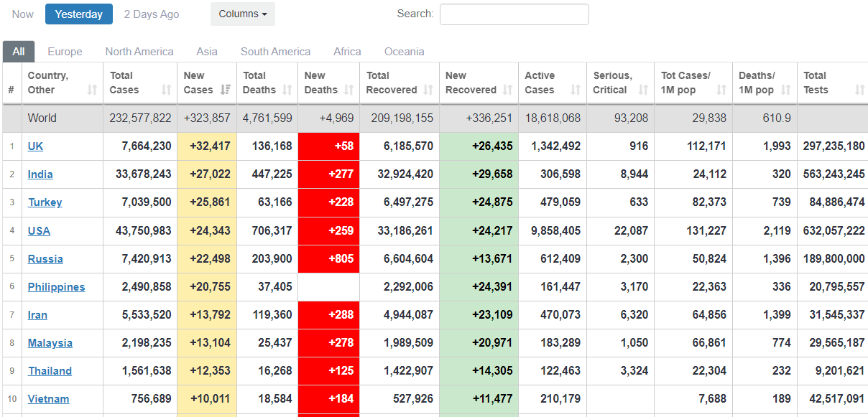Screen dimensions: 868x417
Task: Click sort icon in New Cases header
Action: click(x=226, y=90)
